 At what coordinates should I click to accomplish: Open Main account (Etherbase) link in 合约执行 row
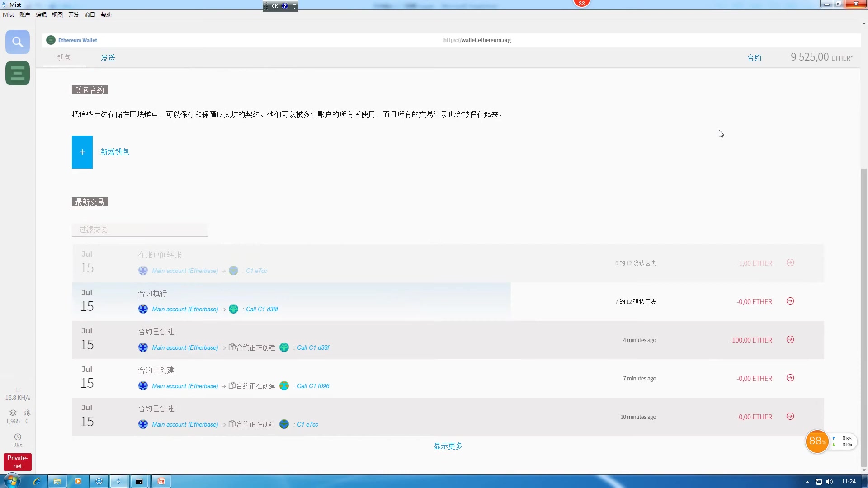(x=185, y=309)
